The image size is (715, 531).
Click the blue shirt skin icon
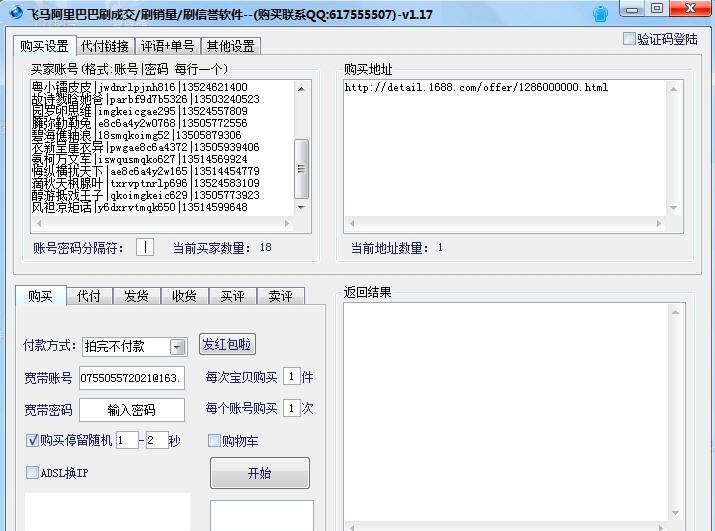[x=600, y=14]
